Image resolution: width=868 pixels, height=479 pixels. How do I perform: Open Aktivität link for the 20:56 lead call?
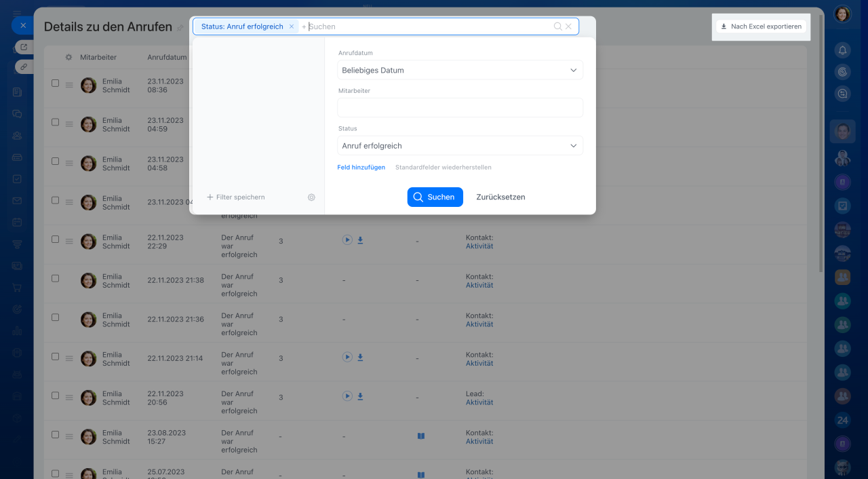(479, 402)
